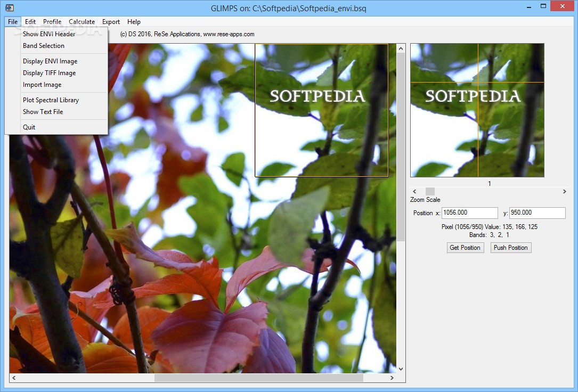The width and height of the screenshot is (578, 392).
Task: Choose Display ENVI Image
Action: click(x=56, y=61)
